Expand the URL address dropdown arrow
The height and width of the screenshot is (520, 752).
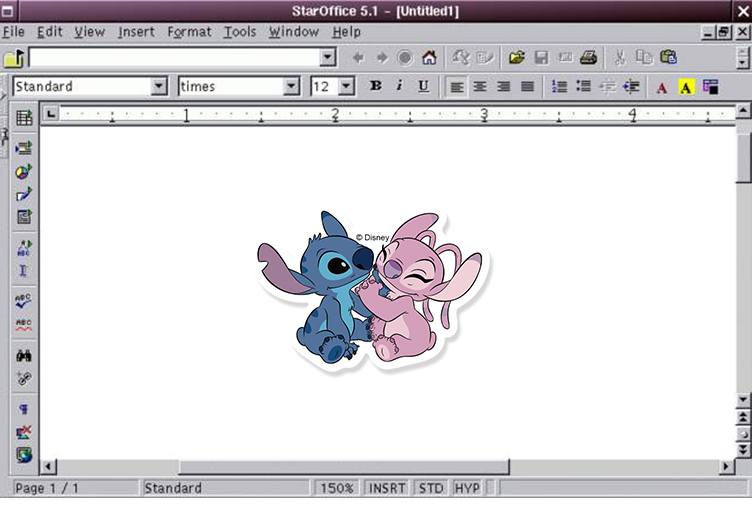pyautogui.click(x=328, y=58)
